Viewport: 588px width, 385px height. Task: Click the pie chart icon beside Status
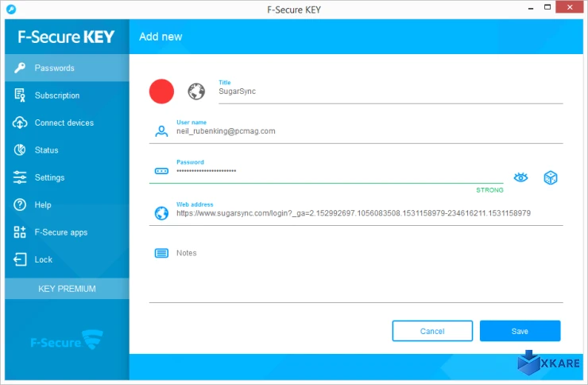pyautogui.click(x=20, y=150)
